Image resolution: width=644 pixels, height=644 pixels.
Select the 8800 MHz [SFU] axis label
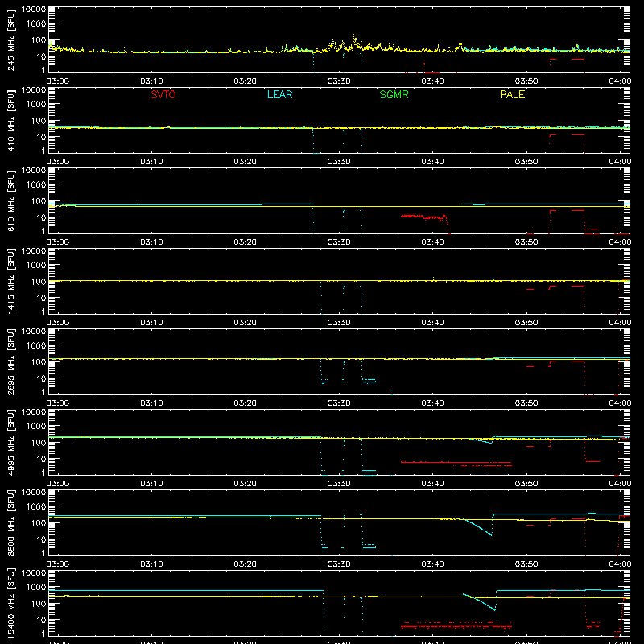click(10, 522)
